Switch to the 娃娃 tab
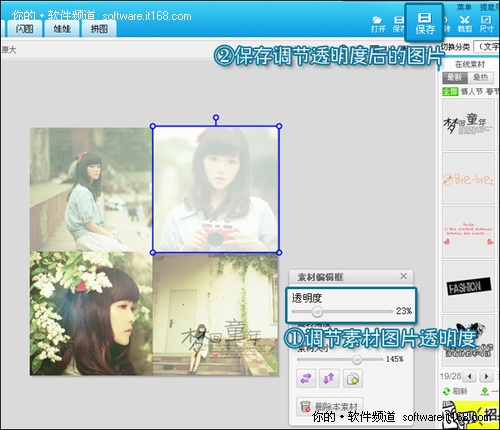The image size is (500, 430). 62,29
